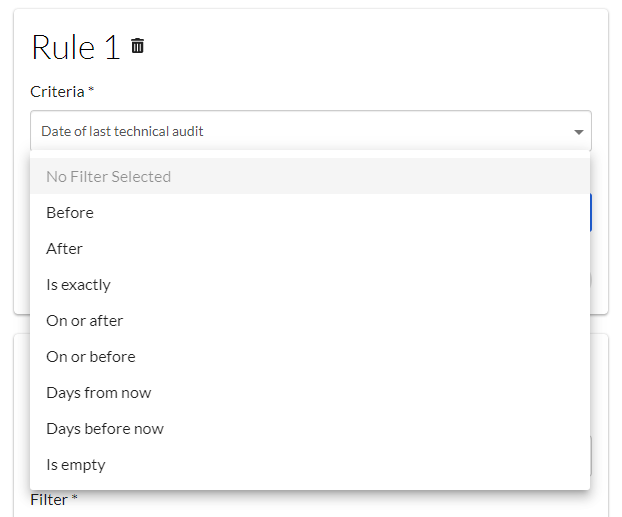Screen dimensions: 622x517
Task: Choose the 'Days before now' option
Action: pyautogui.click(x=104, y=429)
